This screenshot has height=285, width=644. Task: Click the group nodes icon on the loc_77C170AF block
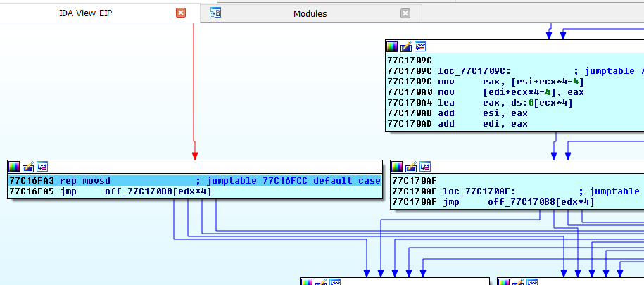425,167
